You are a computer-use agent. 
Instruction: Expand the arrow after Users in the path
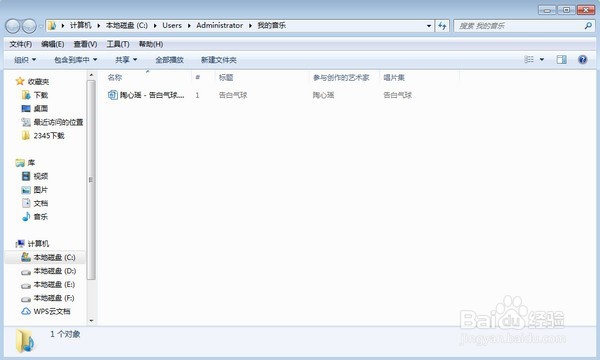189,26
